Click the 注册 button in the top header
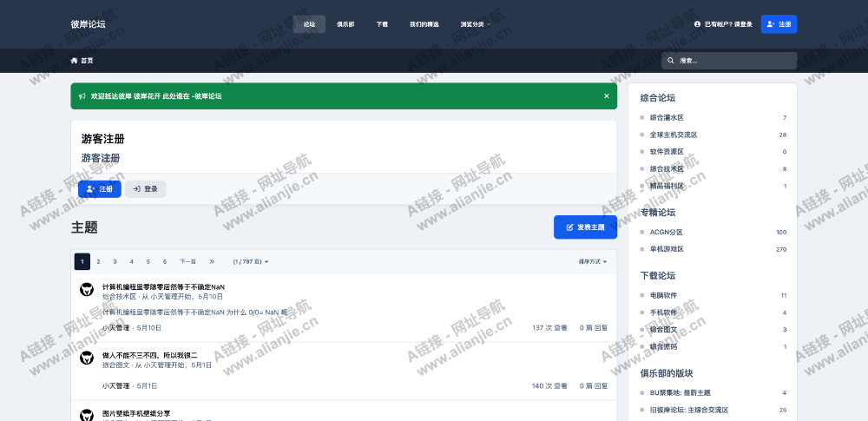Viewport: 868px width, 421px height. 779,24
